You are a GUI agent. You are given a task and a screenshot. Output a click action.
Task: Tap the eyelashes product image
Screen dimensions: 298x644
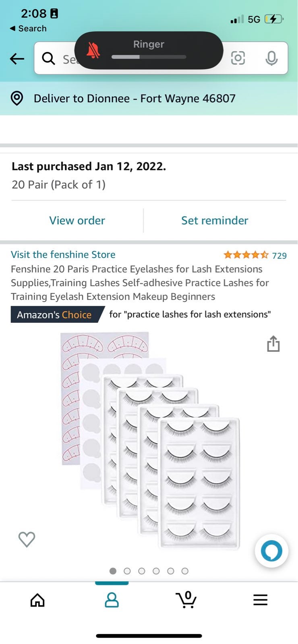tap(150, 441)
